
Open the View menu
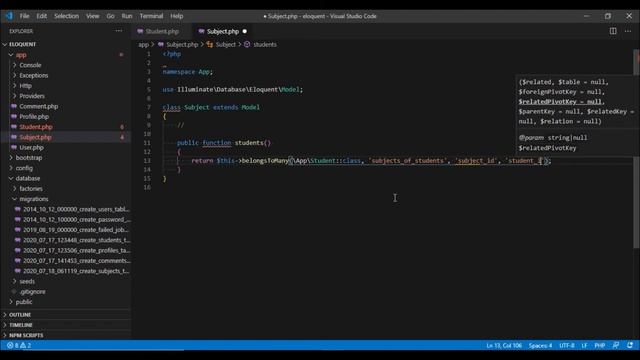93,16
